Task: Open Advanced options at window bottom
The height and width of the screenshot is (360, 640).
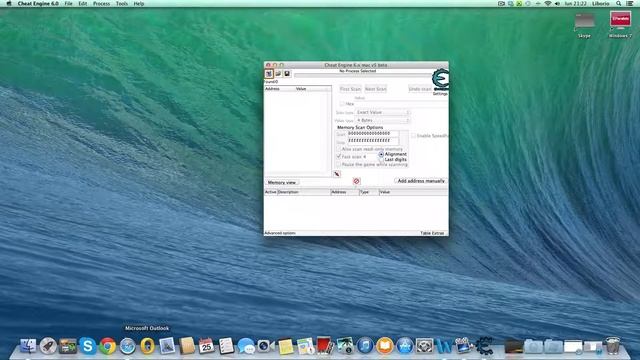Action: 280,233
